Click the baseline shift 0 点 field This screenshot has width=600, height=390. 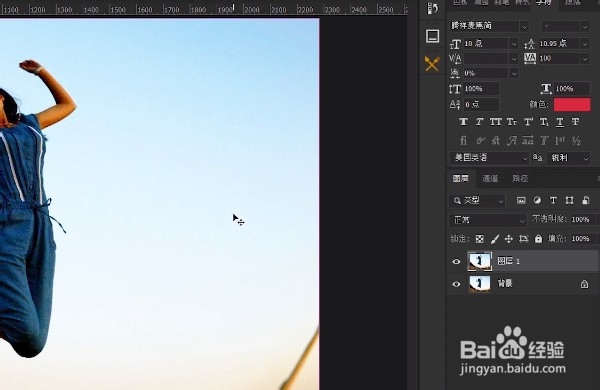click(481, 104)
